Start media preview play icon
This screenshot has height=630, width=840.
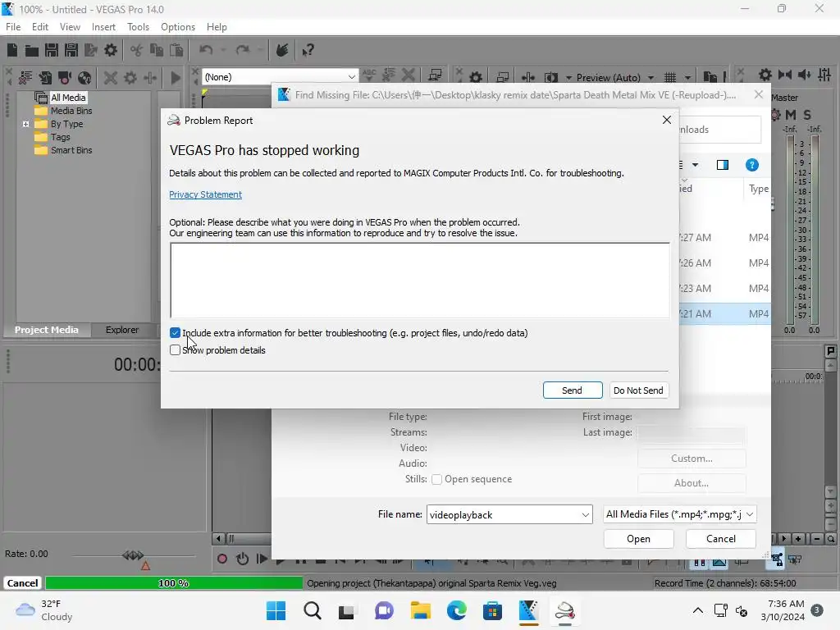pos(176,78)
